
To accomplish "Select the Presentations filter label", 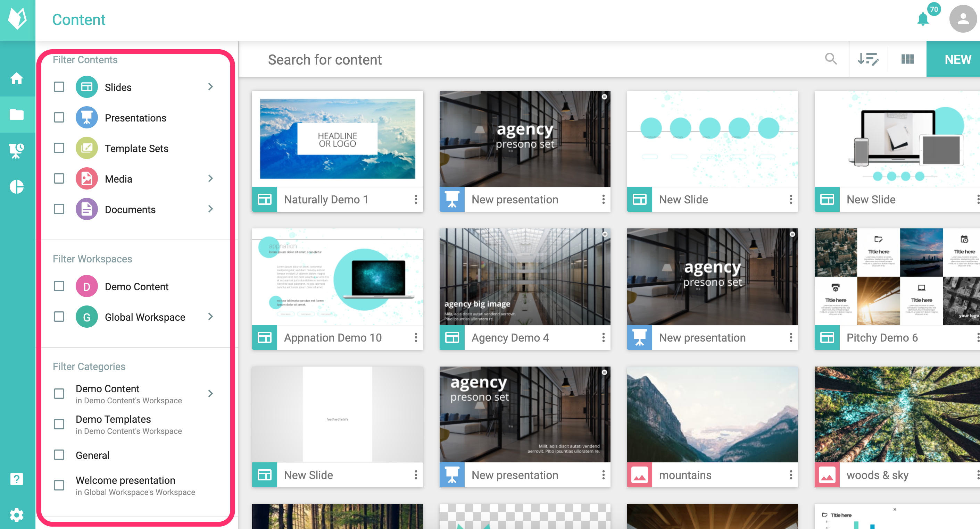I will (135, 118).
